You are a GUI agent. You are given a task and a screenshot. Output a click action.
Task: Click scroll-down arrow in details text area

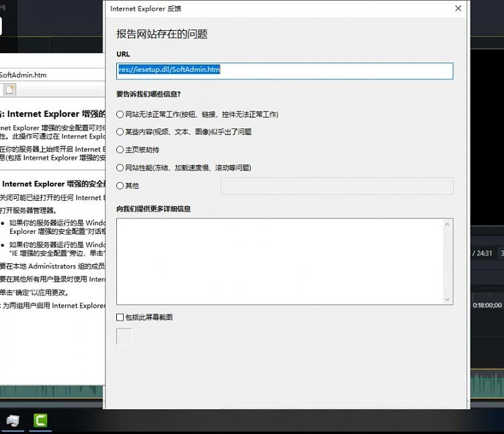tap(447, 299)
